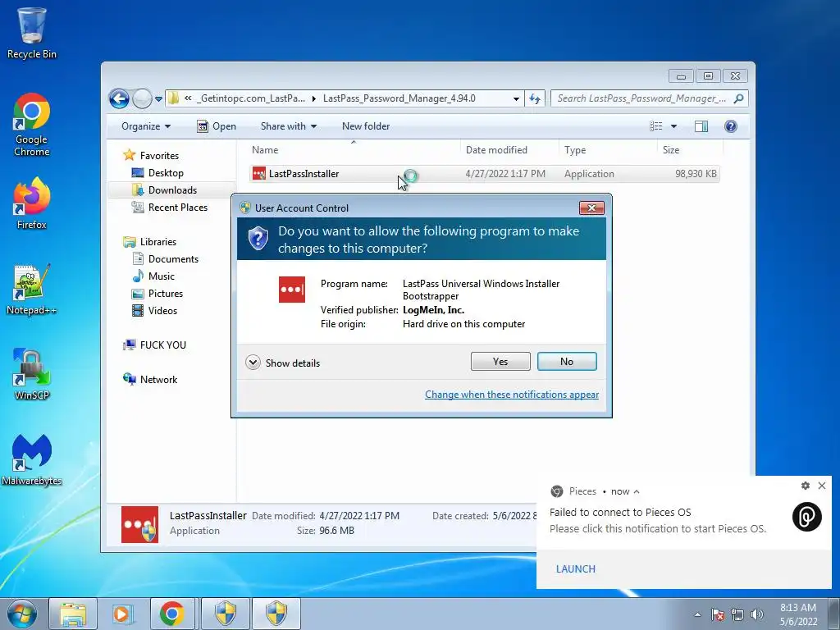Screen dimensions: 840x630
Task: Open Windows Media Player from taskbar
Action: pyautogui.click(x=121, y=614)
